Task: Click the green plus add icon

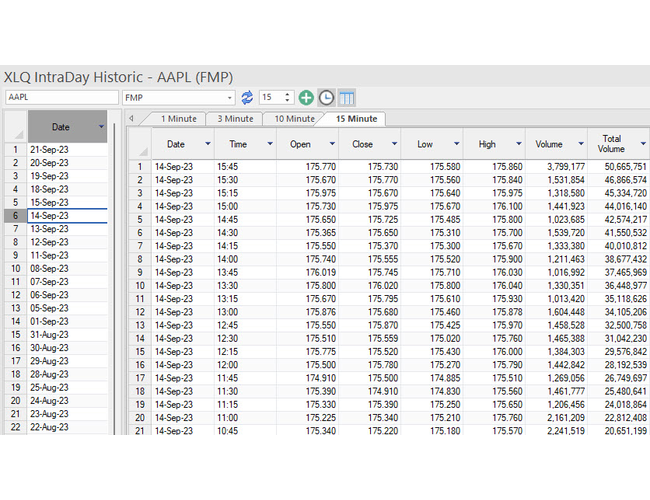Action: (x=306, y=98)
